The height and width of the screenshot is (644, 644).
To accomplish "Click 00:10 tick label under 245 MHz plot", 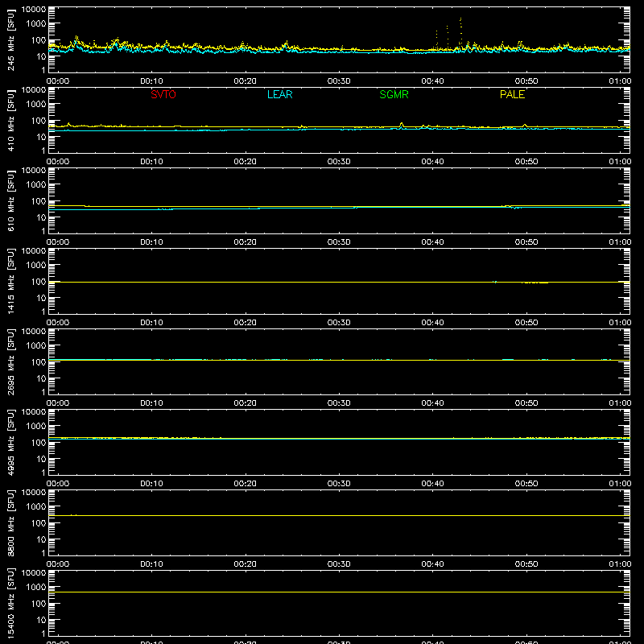I will coord(151,81).
